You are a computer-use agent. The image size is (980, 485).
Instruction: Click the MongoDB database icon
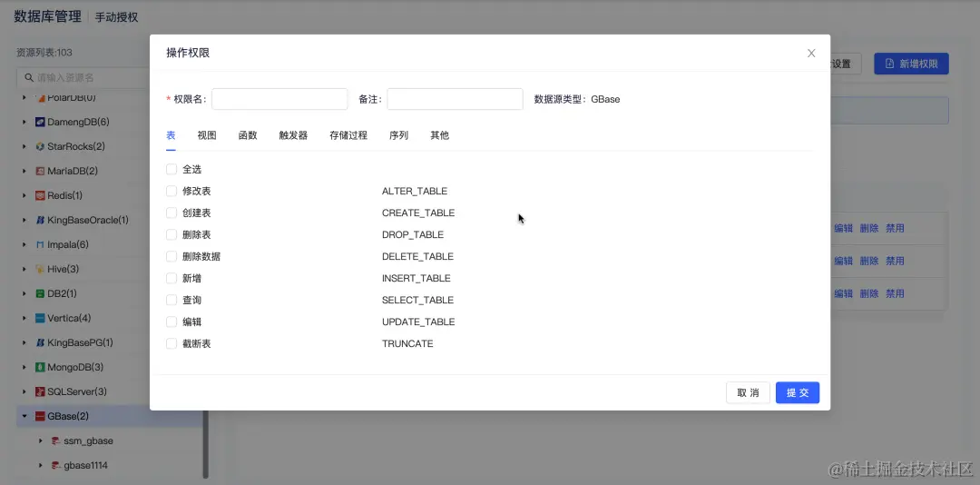(40, 367)
